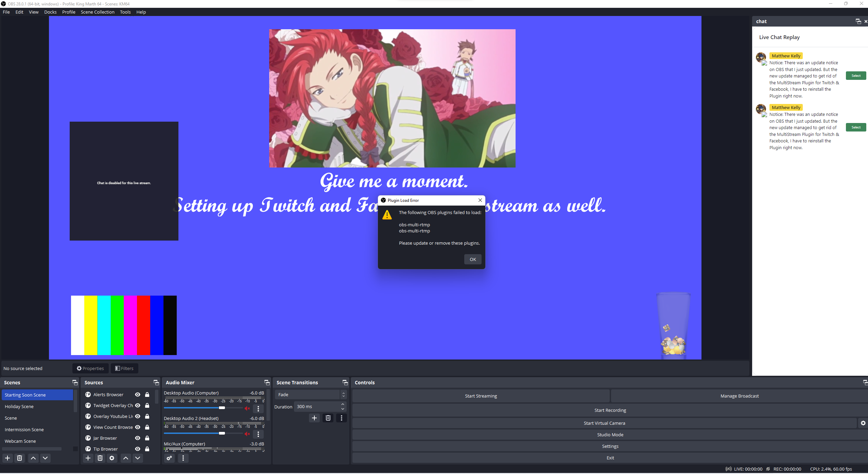
Task: Hide the Twidget Overlay source
Action: click(x=138, y=405)
